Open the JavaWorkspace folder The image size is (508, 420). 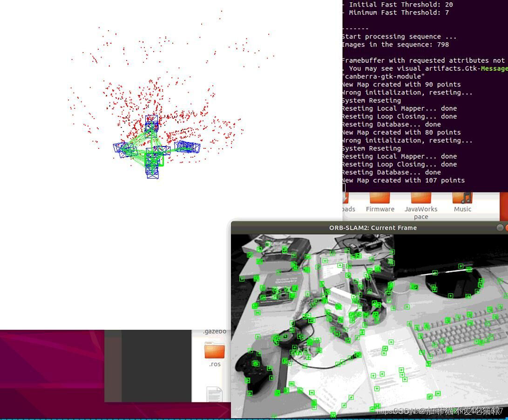click(x=421, y=206)
